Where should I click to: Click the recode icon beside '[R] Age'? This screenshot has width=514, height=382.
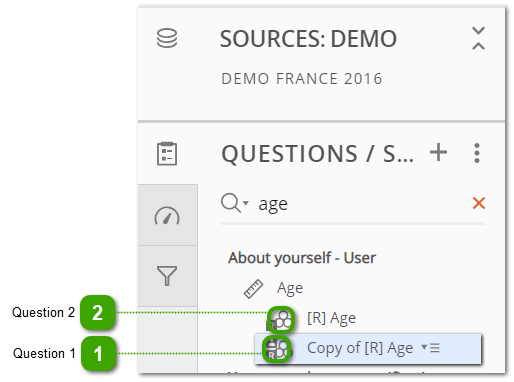pos(281,320)
